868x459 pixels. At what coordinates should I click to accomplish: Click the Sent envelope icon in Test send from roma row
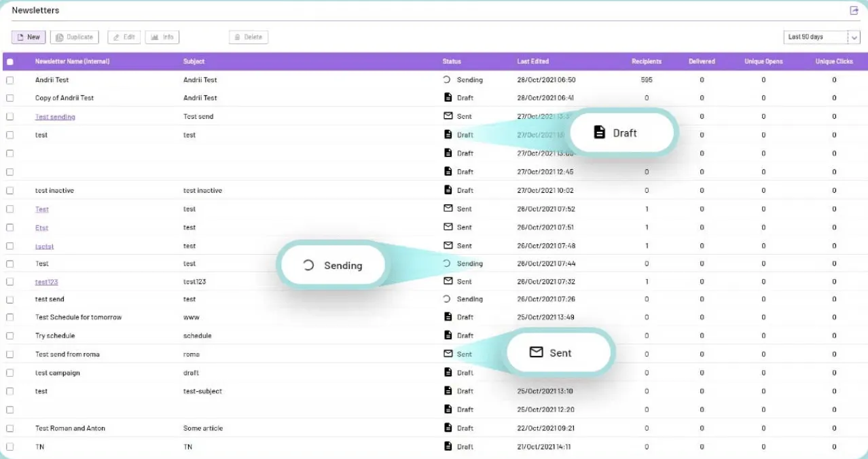pyautogui.click(x=448, y=353)
